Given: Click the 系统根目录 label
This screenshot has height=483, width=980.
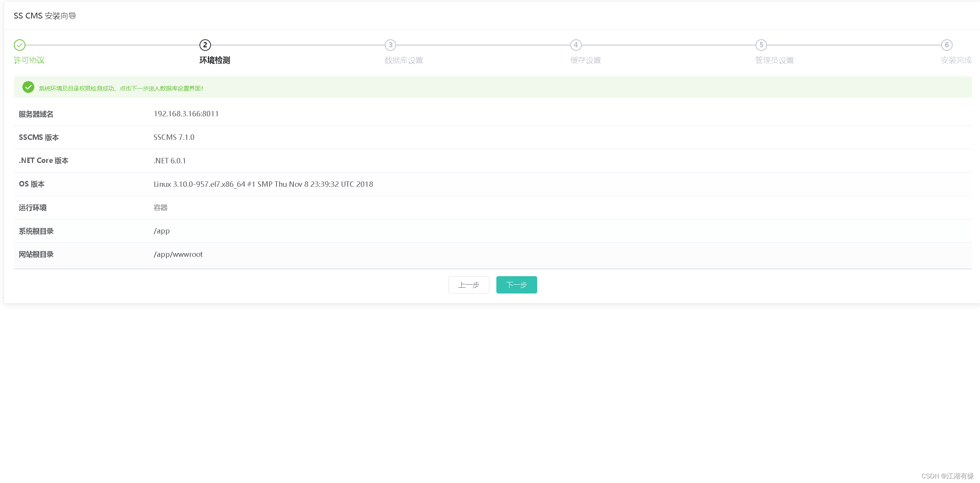Looking at the screenshot, I should [36, 231].
